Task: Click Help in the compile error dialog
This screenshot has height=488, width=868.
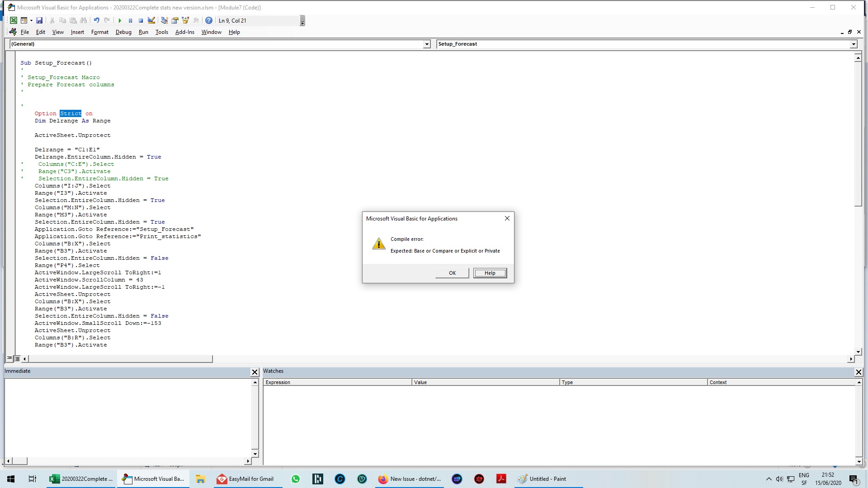Action: coord(490,272)
